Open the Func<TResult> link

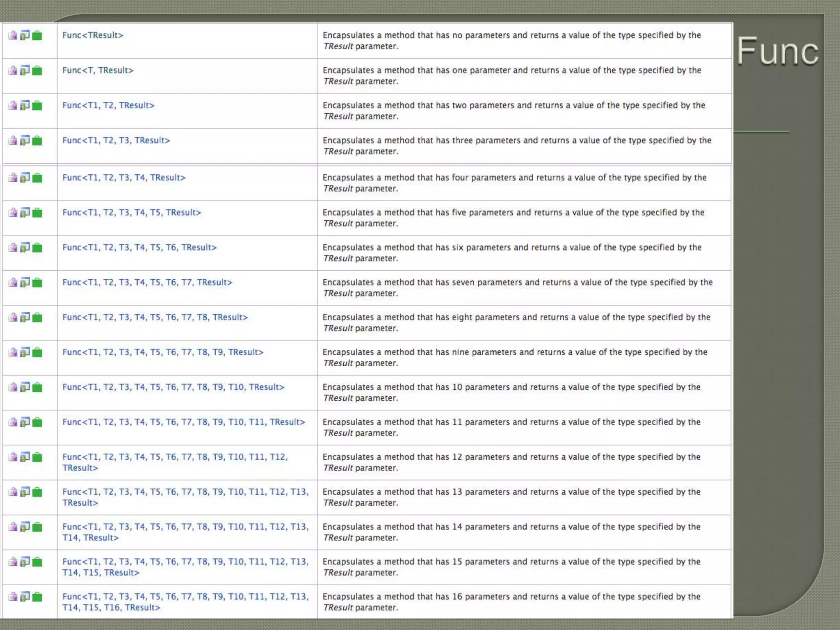click(93, 35)
